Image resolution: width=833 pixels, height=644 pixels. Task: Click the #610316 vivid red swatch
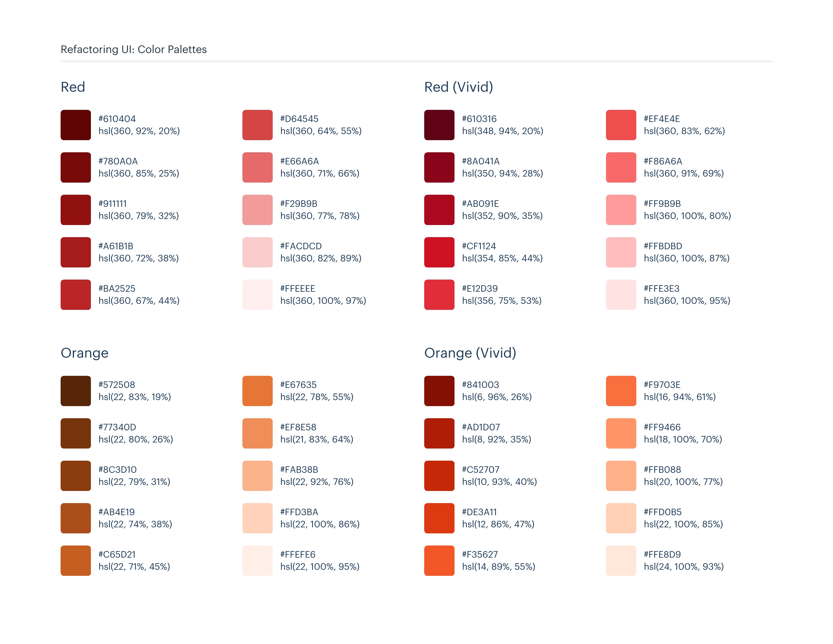click(x=439, y=125)
